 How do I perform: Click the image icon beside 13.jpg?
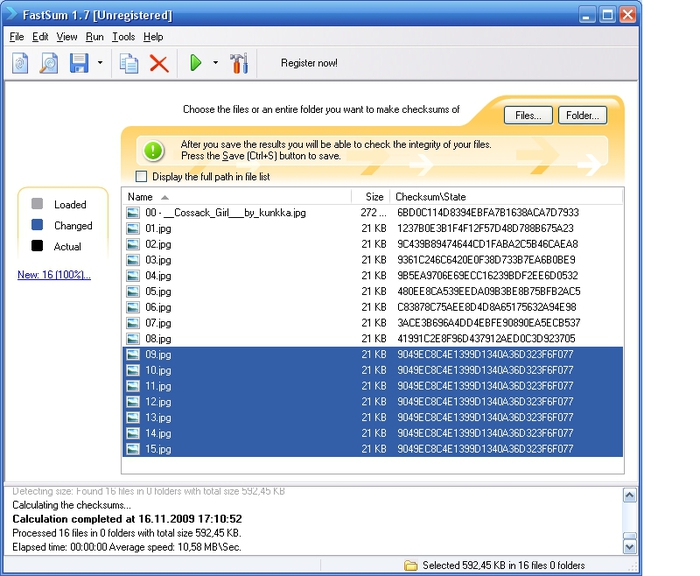click(x=133, y=417)
